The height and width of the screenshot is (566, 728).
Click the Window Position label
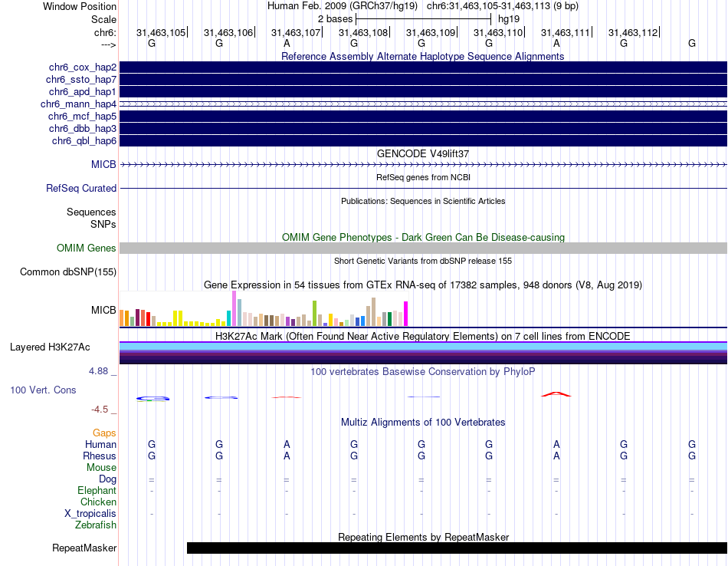point(80,6)
